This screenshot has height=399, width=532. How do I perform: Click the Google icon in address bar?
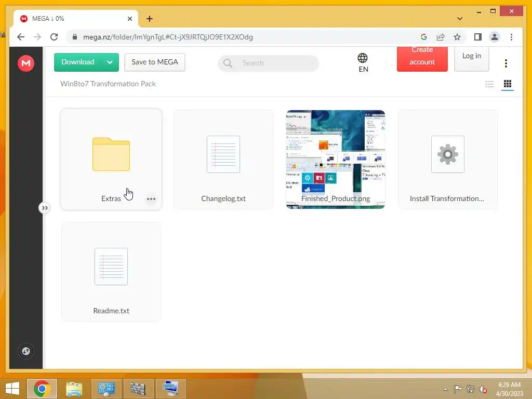pos(424,37)
